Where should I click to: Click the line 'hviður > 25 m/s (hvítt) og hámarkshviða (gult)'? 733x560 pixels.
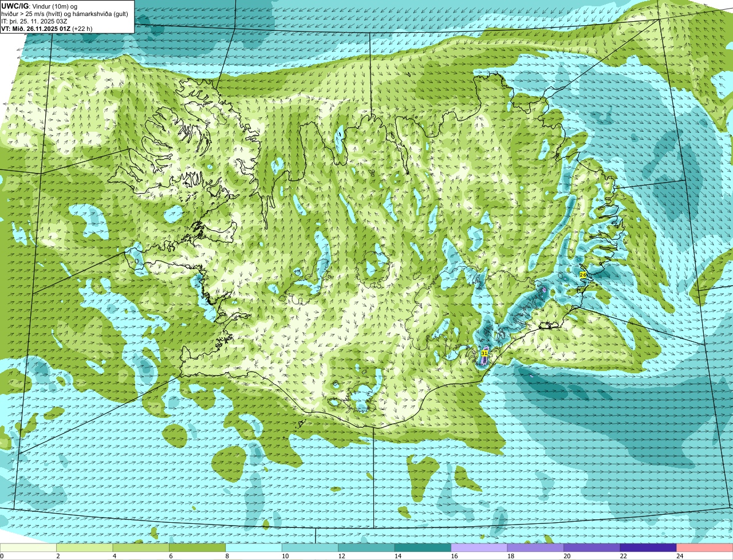(x=65, y=14)
